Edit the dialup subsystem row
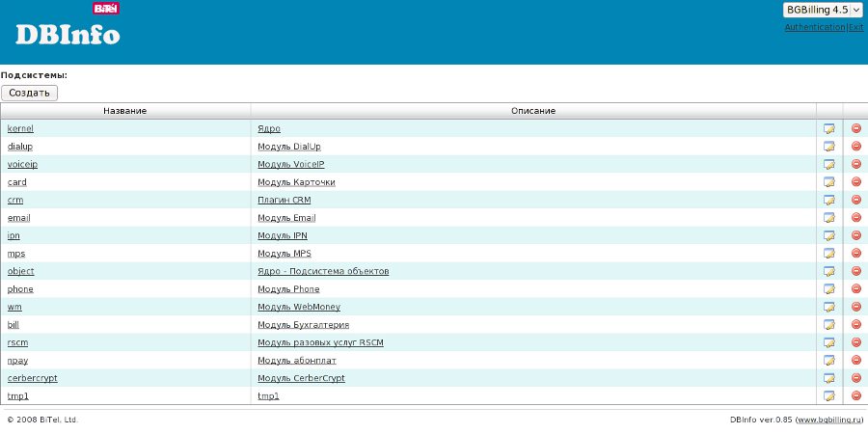This screenshot has height=434, width=868. (x=829, y=147)
